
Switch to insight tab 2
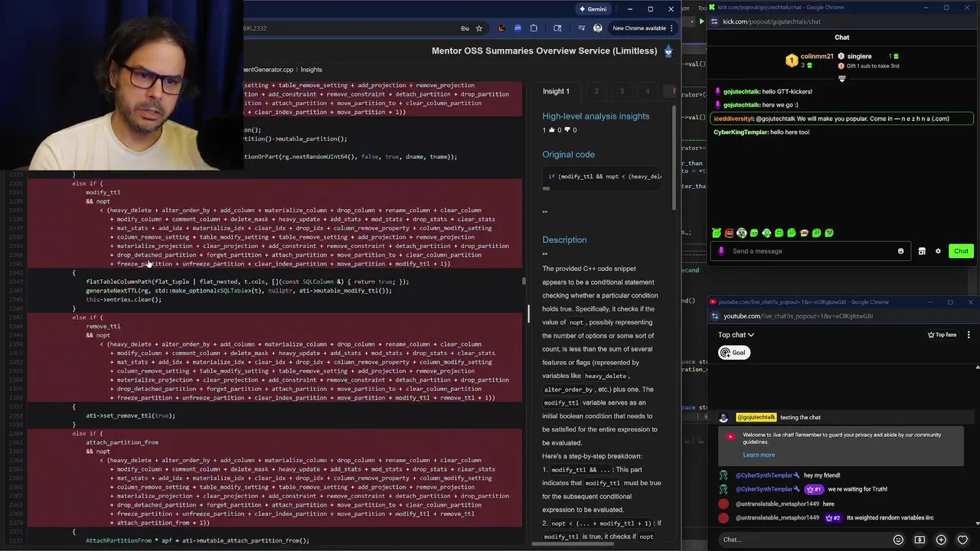[596, 91]
